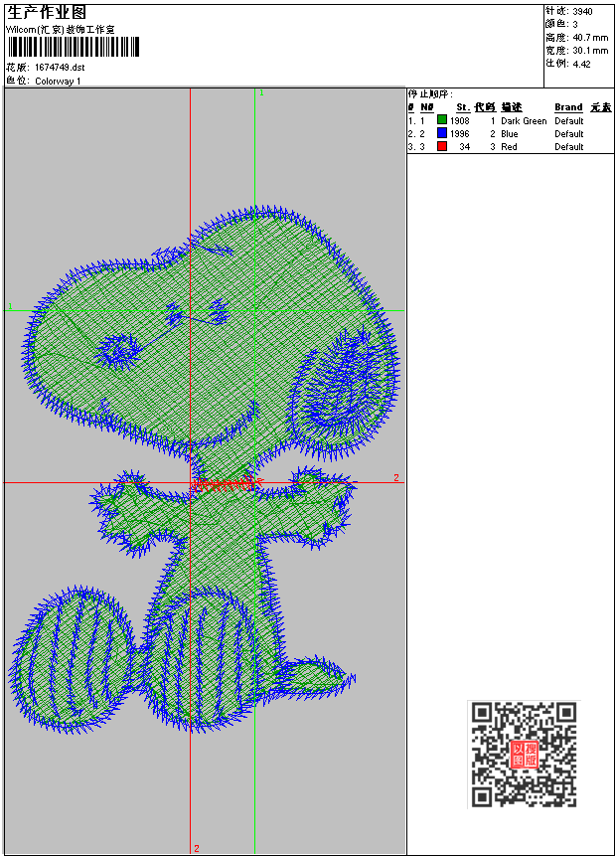616x856 pixels.
Task: Click 'Default' brand in Red row
Action: tap(569, 147)
